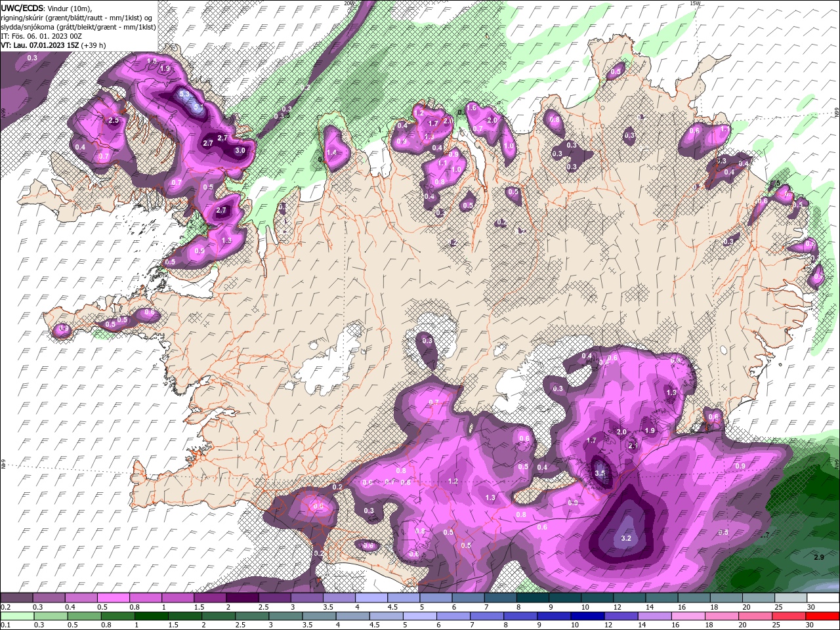840x630 pixels.
Task: Click the 2.9 rain value in the green area
Action: tap(818, 557)
